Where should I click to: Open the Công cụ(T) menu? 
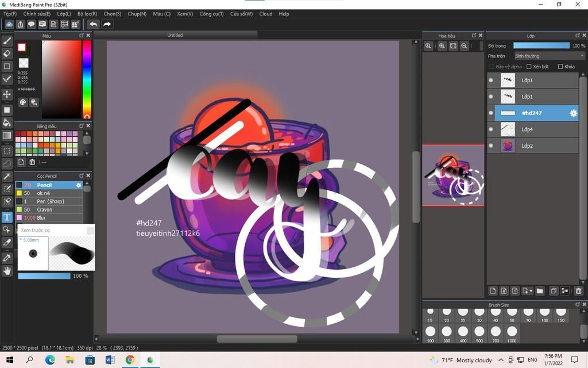tap(211, 14)
